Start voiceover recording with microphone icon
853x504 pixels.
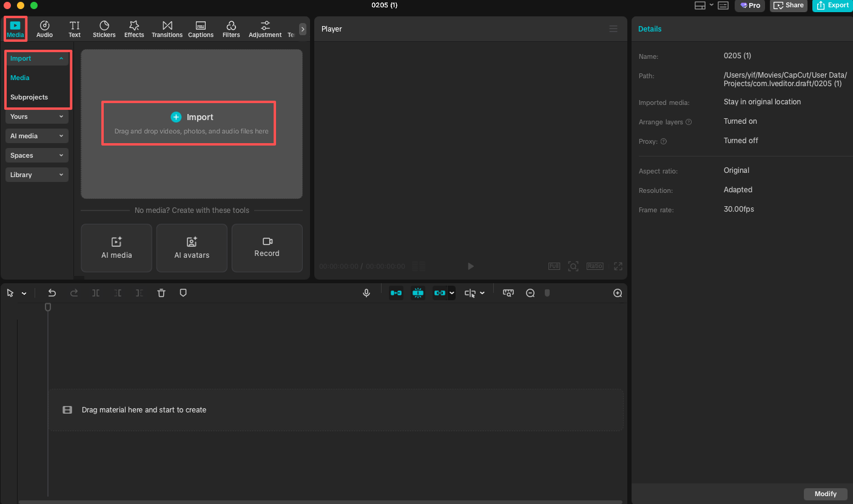366,293
